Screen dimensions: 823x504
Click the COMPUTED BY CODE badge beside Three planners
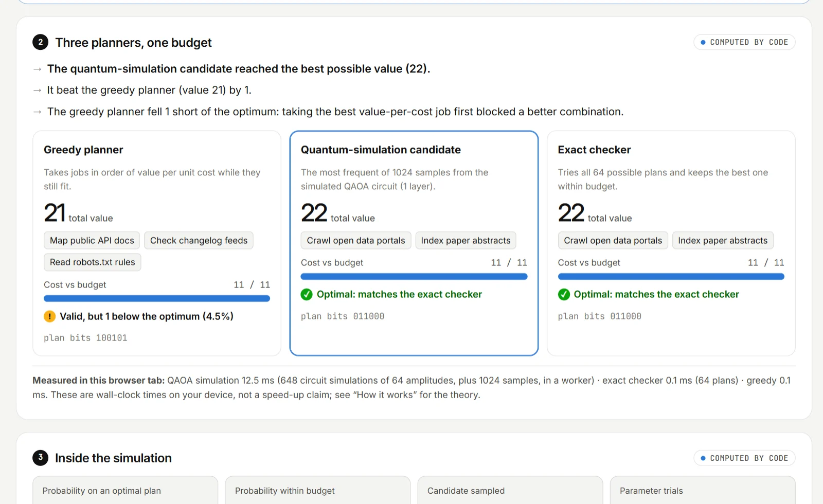point(744,42)
